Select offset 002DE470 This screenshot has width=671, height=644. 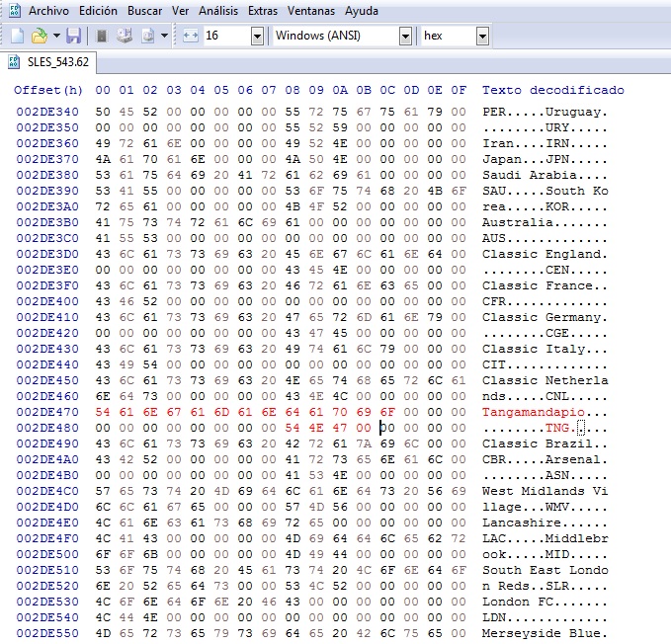click(x=47, y=412)
